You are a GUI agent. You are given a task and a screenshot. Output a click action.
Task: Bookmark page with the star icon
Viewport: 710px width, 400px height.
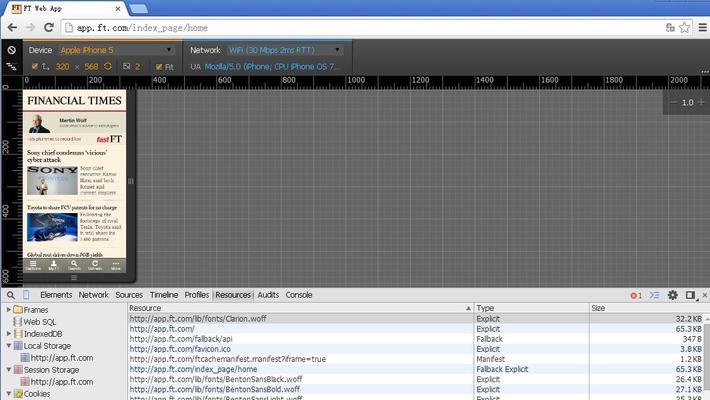(x=685, y=28)
